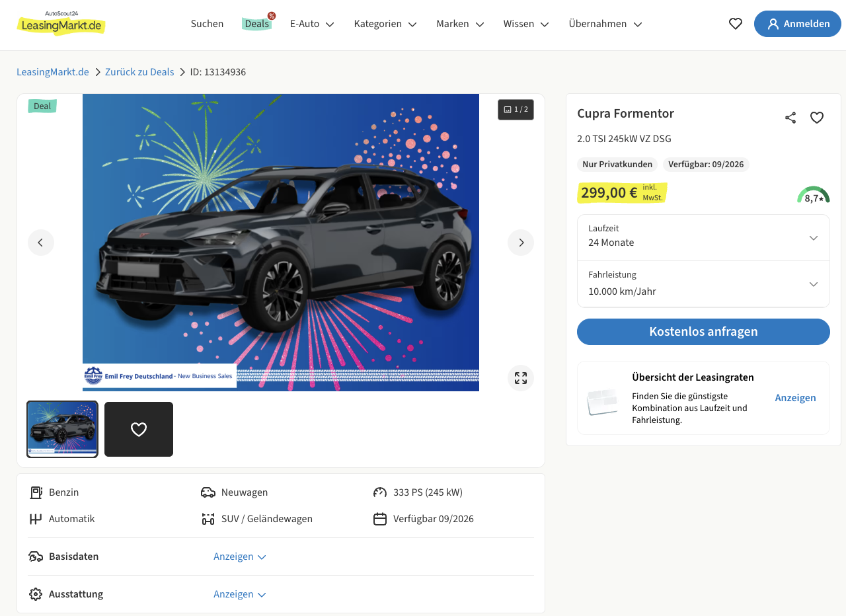The height and width of the screenshot is (616, 846).
Task: Go to previous image with the left arrow
Action: coord(41,243)
